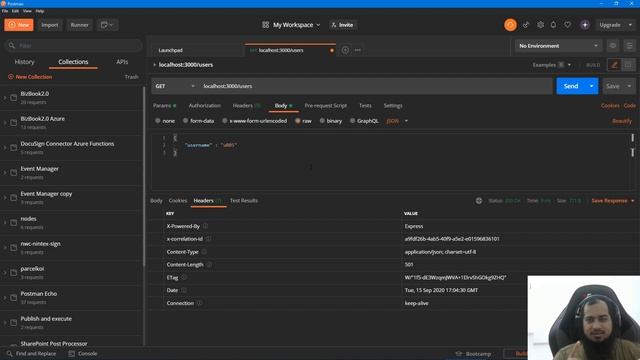Expand the parcelkoi collection
640x360 pixels.
tap(5, 273)
